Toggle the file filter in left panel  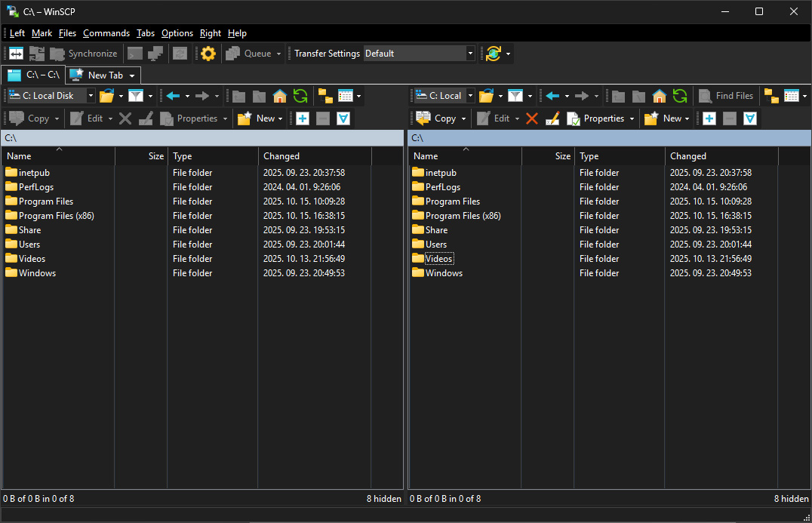(x=135, y=96)
